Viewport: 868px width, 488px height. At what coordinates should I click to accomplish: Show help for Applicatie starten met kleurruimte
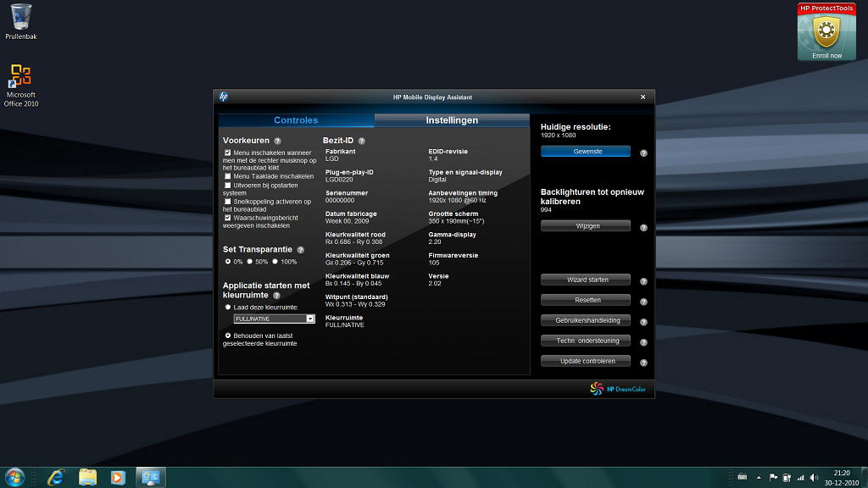tap(277, 296)
